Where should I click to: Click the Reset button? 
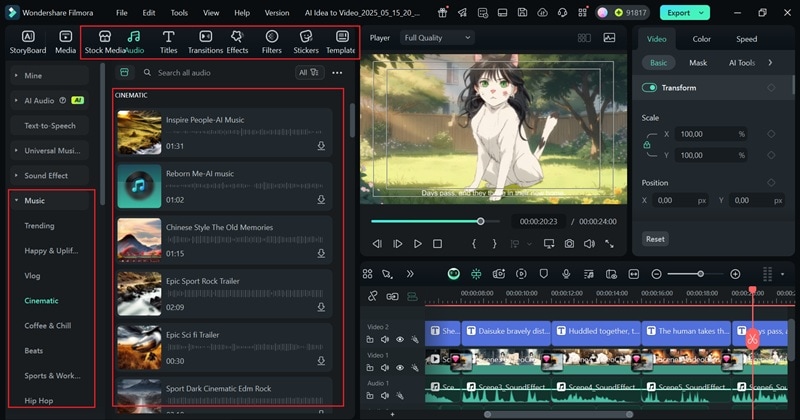coord(655,239)
